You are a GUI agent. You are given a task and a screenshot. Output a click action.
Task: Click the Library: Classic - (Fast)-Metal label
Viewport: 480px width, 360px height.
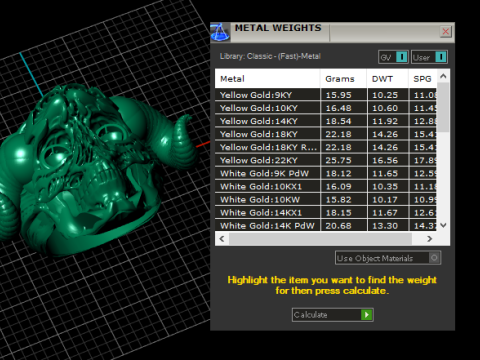tap(270, 56)
